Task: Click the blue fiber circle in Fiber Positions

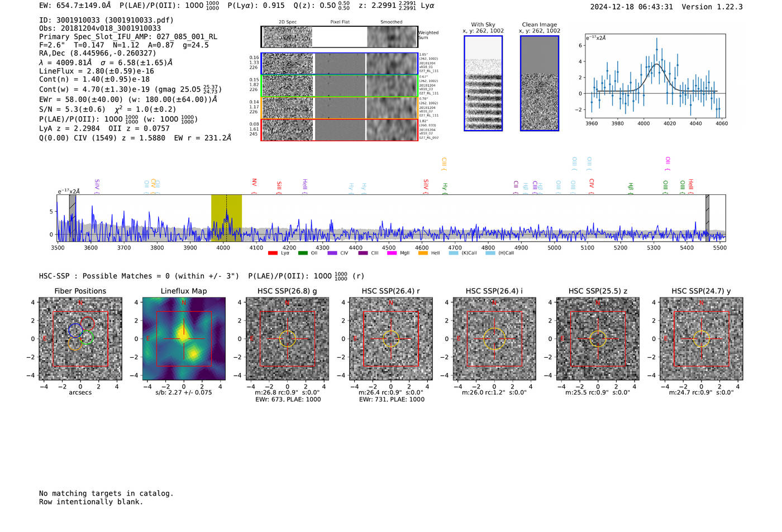Action: (75, 330)
